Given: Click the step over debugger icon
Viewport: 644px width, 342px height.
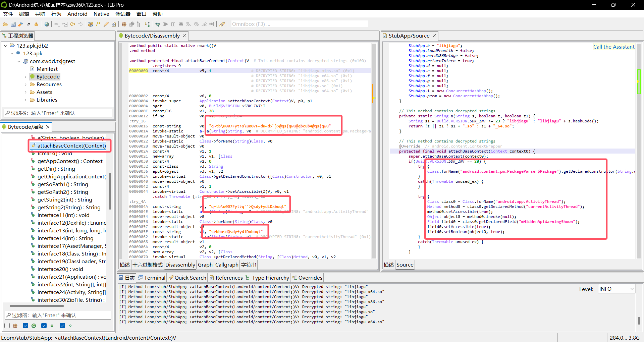Looking at the screenshot, I should (196, 24).
